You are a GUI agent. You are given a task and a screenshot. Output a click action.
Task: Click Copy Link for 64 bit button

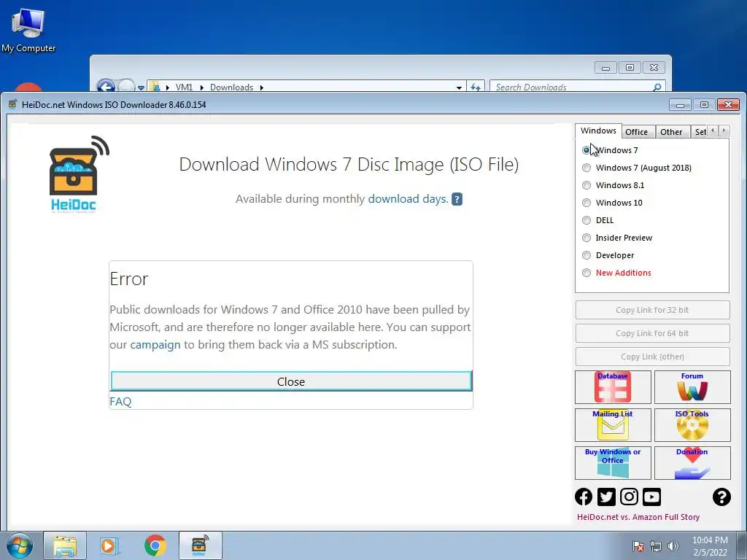[x=652, y=333]
